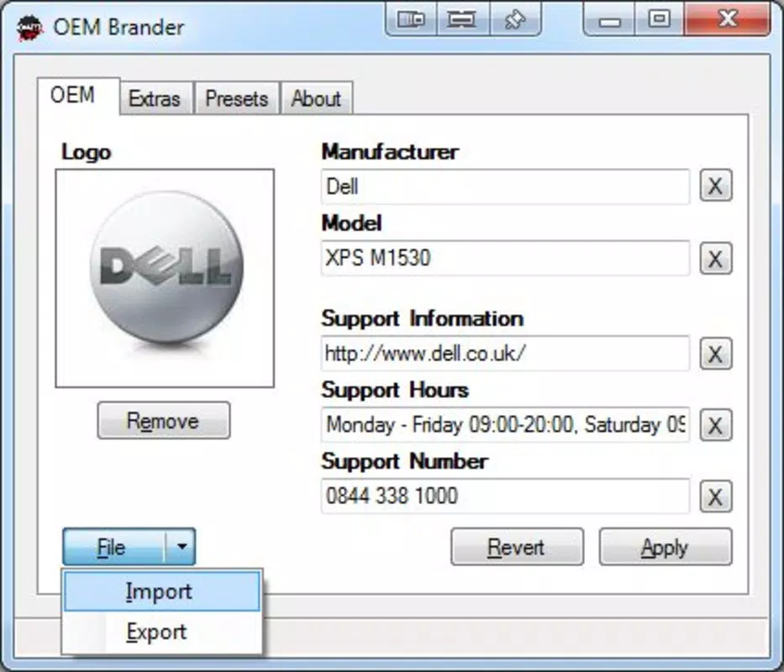Image resolution: width=784 pixels, height=672 pixels.
Task: Click into the Model field showing XPS M1530
Action: (505, 258)
